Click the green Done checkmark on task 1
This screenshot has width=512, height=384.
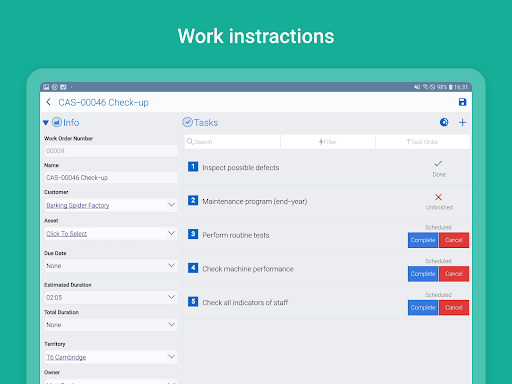[438, 163]
